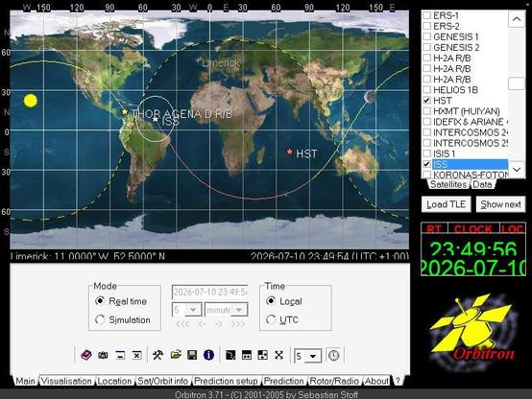
Task: Click the Limerick location label on map
Action: pos(221,63)
